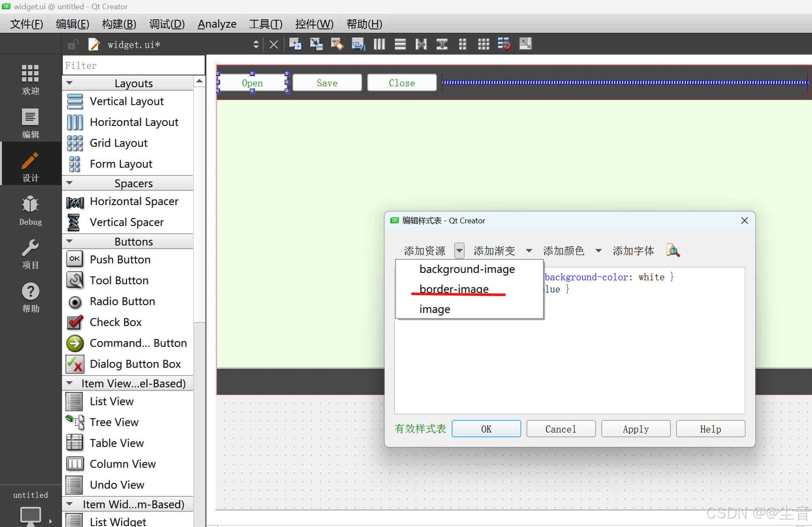Click the lock icon beside widget.ui
This screenshot has height=527, width=812.
73,44
